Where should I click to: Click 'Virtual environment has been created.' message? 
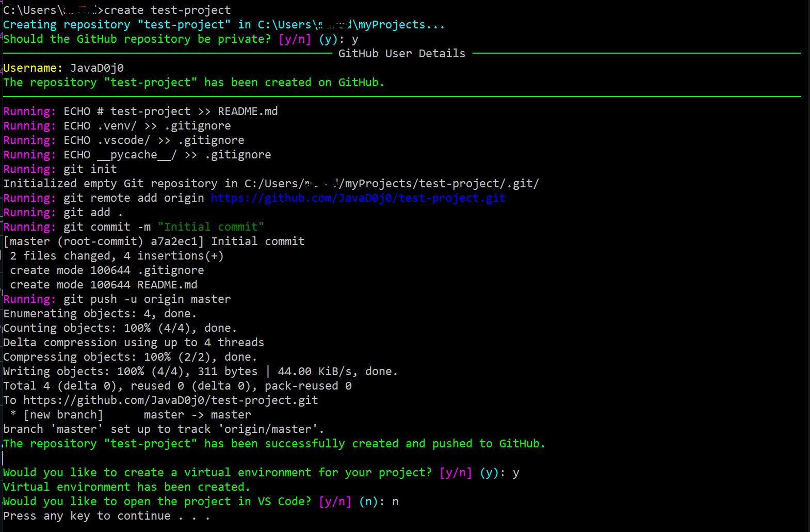coord(126,487)
